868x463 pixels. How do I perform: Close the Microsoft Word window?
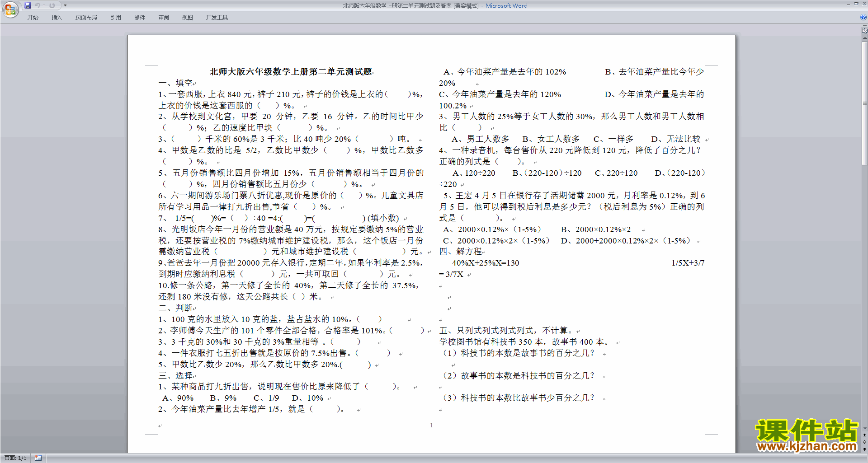(863, 4)
